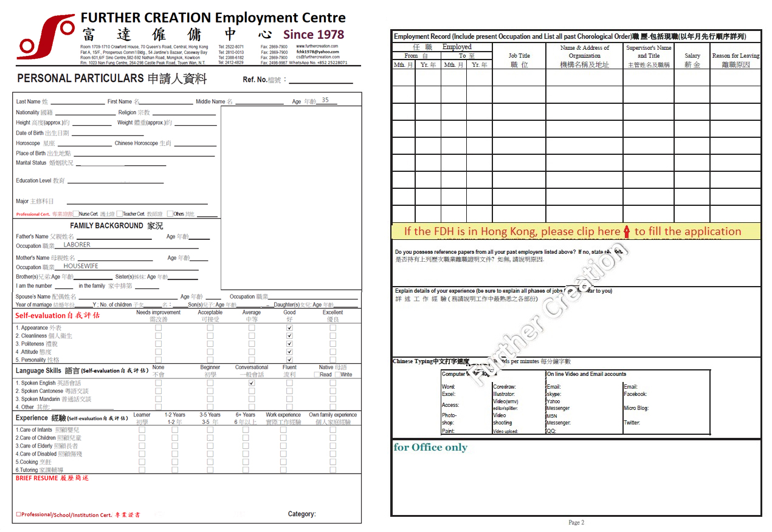
Task: Click the 'for Office only' heading
Action: (x=430, y=448)
